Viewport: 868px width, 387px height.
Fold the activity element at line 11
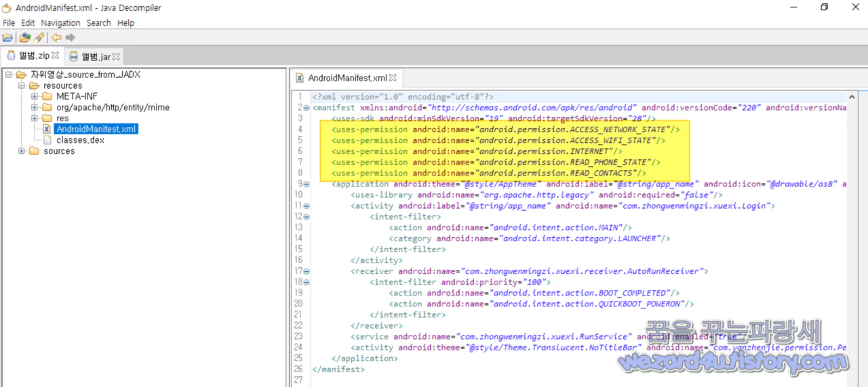(x=307, y=206)
